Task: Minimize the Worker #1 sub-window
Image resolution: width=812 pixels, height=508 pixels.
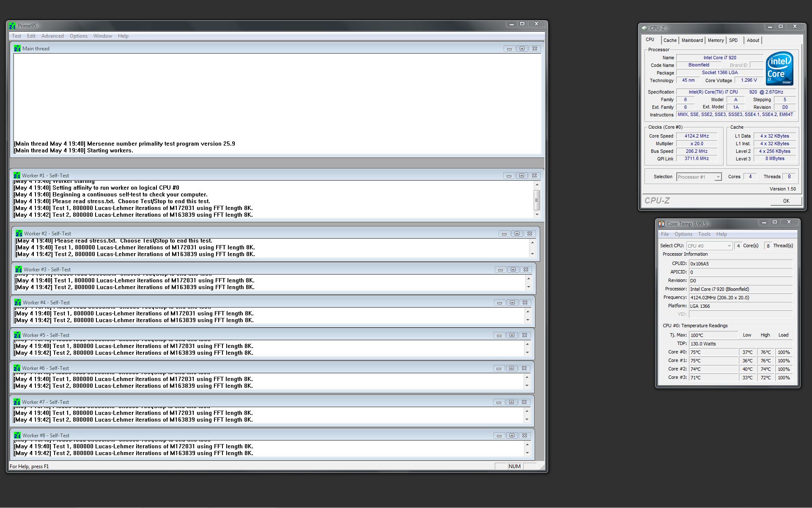Action: pyautogui.click(x=509, y=176)
